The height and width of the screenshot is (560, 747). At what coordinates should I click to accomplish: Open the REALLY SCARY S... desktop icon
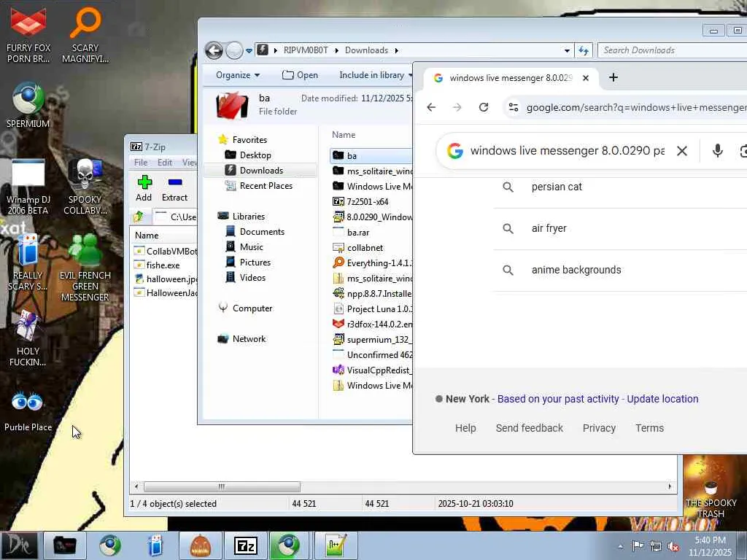[28, 262]
